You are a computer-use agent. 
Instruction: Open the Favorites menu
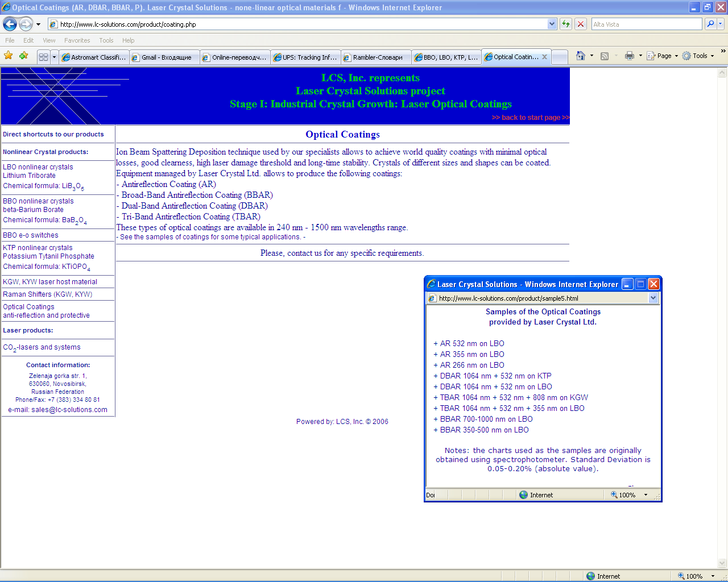click(77, 40)
